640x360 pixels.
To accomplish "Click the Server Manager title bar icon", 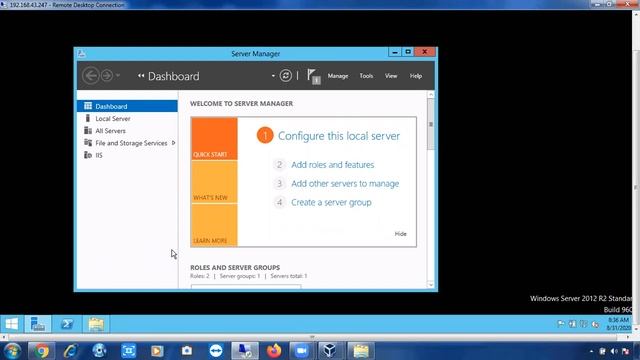I will point(81,53).
